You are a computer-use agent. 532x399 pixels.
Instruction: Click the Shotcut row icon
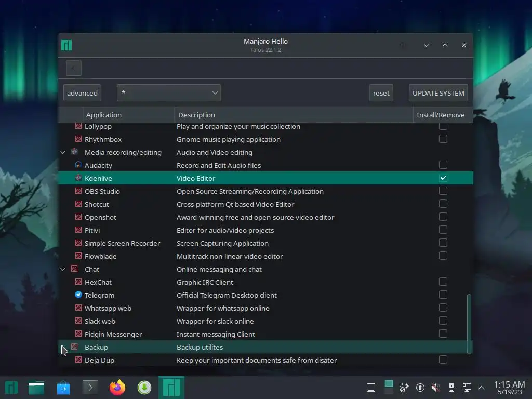coord(78,204)
